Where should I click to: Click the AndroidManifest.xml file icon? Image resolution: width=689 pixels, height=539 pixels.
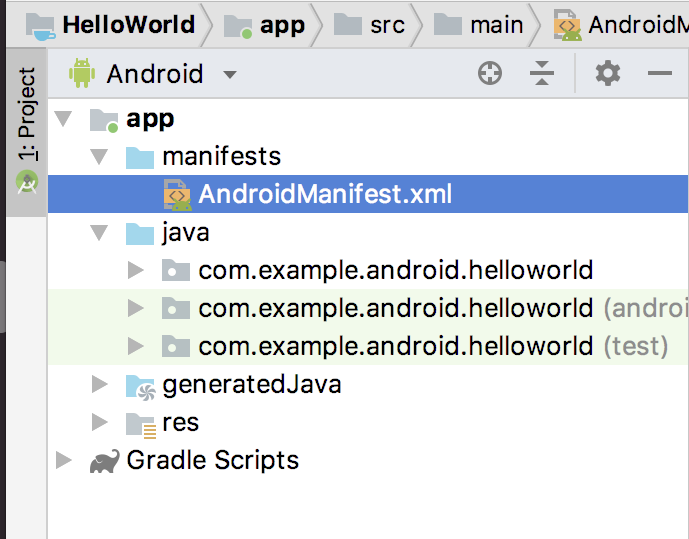point(177,194)
